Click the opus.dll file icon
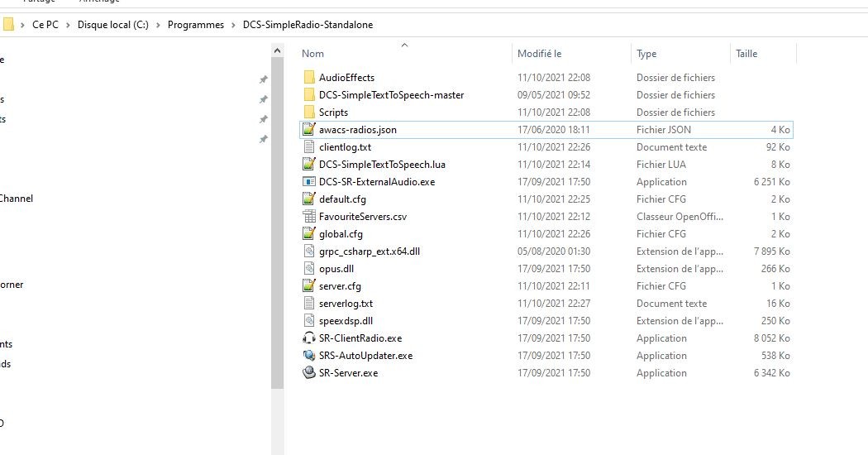The width and height of the screenshot is (868, 455). 309,269
